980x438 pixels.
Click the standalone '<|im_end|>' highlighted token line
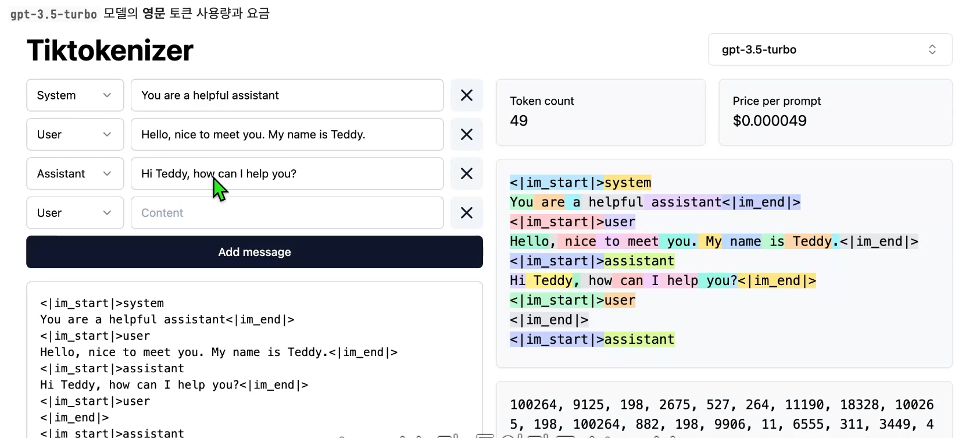point(549,320)
